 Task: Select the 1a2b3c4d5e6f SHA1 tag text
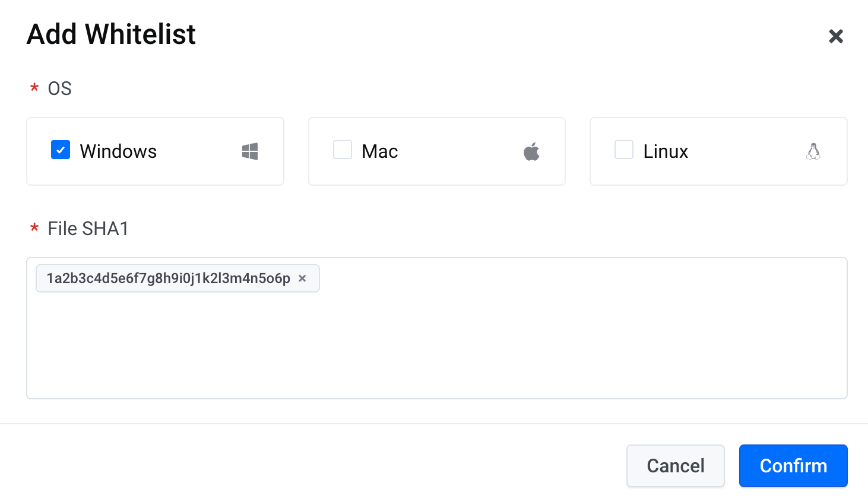[168, 278]
